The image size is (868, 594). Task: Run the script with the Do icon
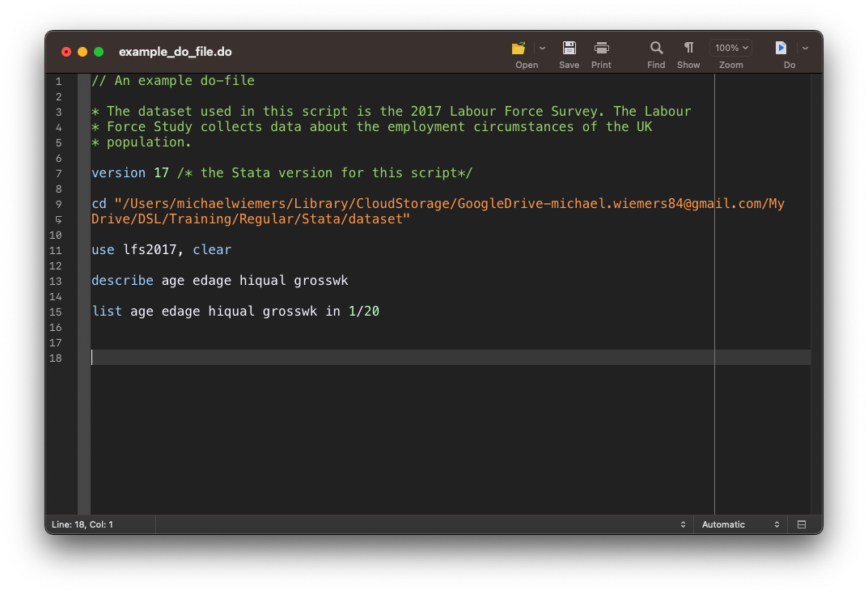click(x=781, y=48)
